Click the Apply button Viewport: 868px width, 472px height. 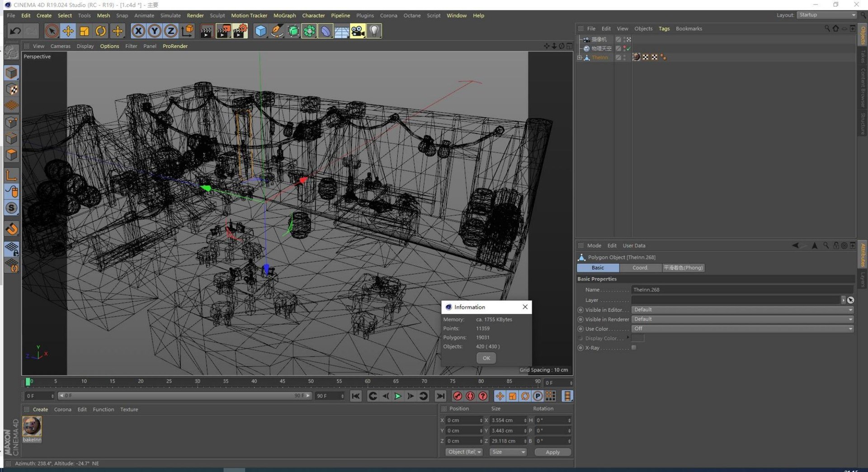click(552, 452)
